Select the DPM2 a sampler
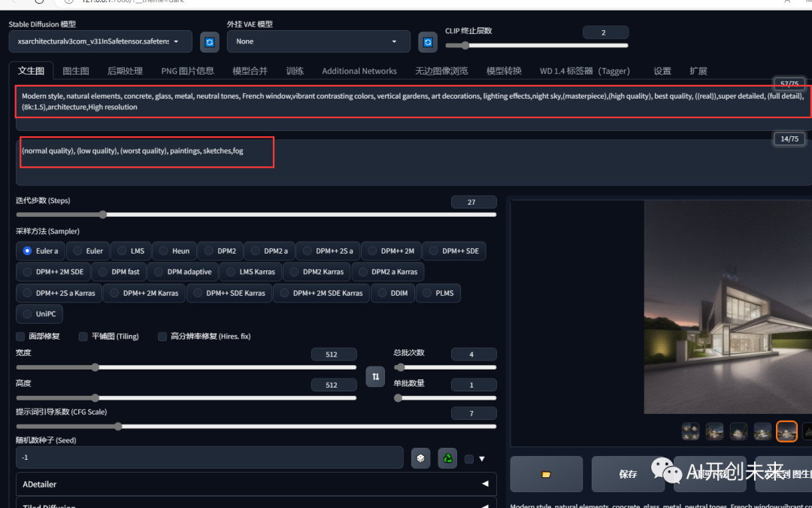812x508 pixels. tap(268, 251)
